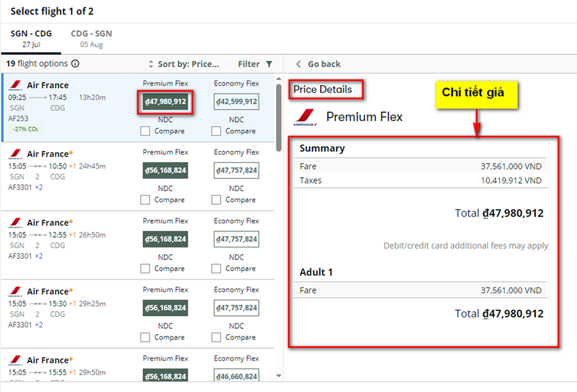Image resolution: width=577 pixels, height=392 pixels.
Task: Select Premium Flex ₫56,168,824 on the 29h25m flight
Action: point(165,308)
